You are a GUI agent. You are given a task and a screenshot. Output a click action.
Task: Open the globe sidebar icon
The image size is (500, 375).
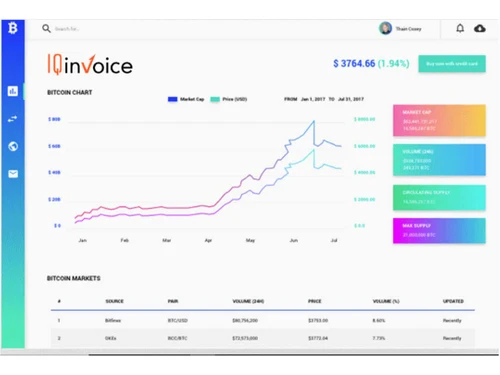tap(13, 146)
